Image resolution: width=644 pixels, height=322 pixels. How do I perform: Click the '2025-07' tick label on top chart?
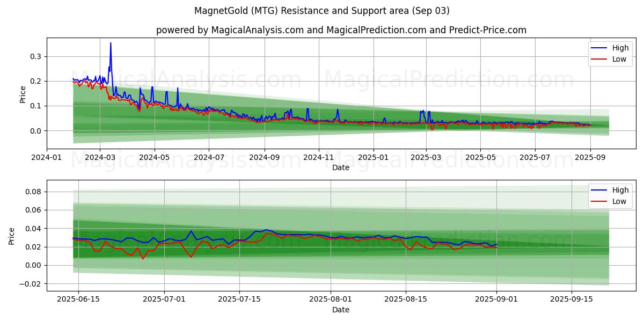tap(535, 157)
